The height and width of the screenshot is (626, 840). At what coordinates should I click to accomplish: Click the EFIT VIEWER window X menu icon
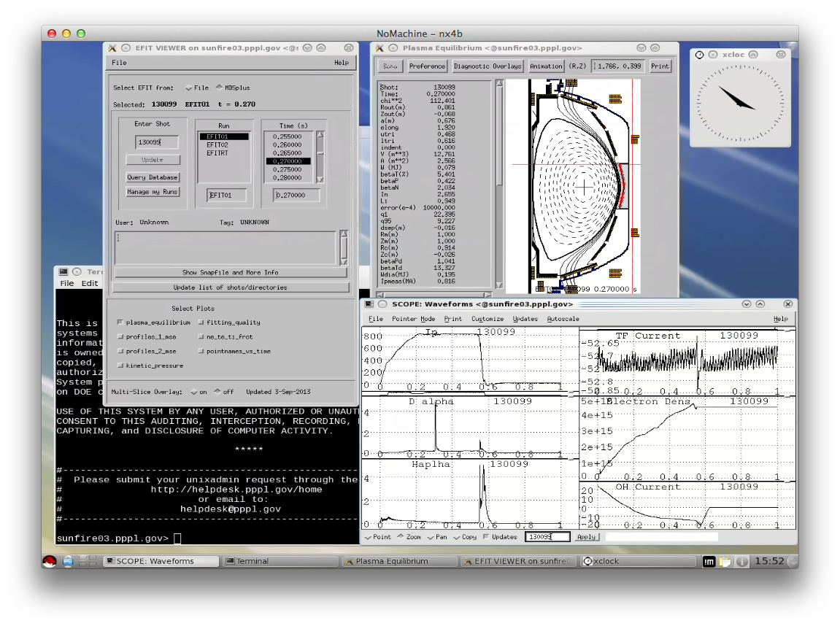(x=112, y=48)
